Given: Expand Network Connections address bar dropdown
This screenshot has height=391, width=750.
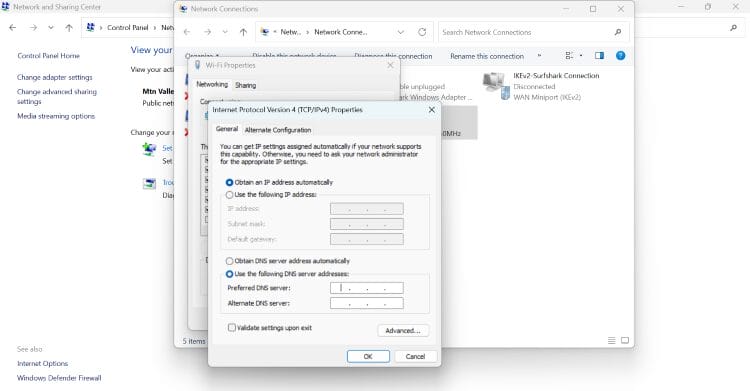Looking at the screenshot, I should 401,32.
